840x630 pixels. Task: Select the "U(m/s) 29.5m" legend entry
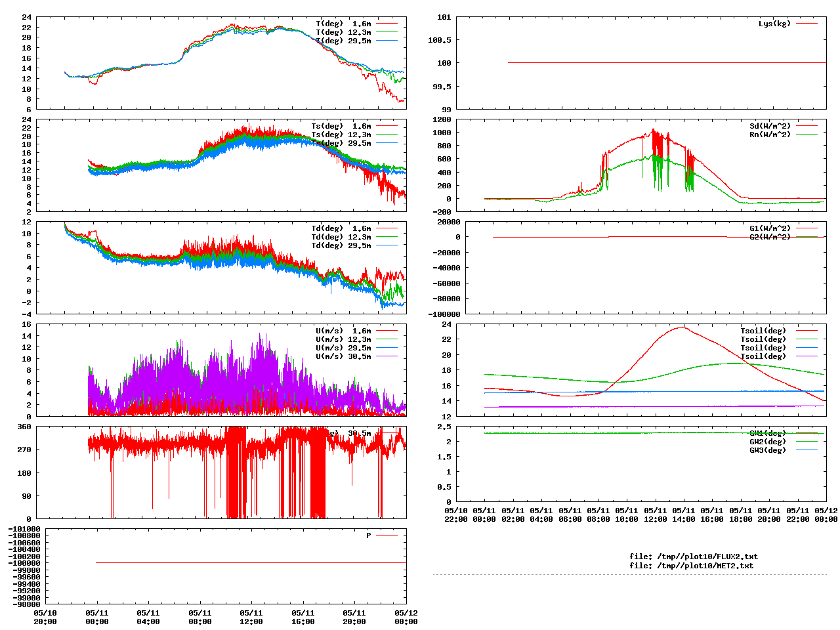(343, 348)
